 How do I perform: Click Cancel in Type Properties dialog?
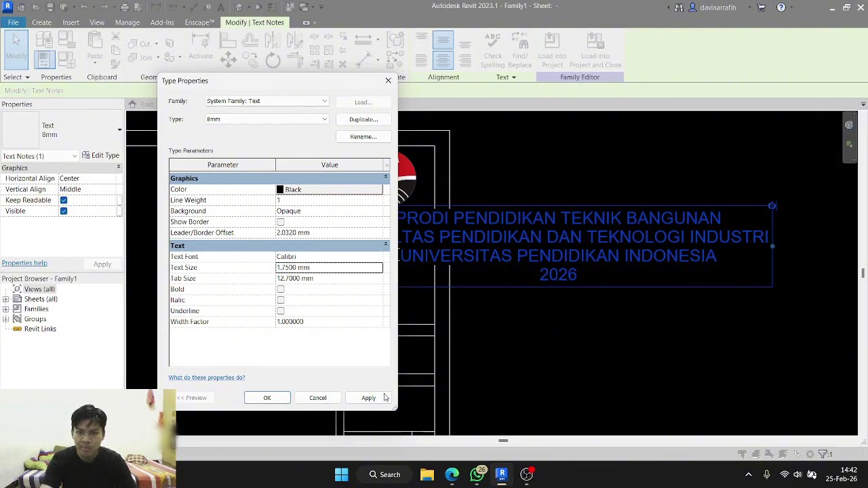[318, 398]
